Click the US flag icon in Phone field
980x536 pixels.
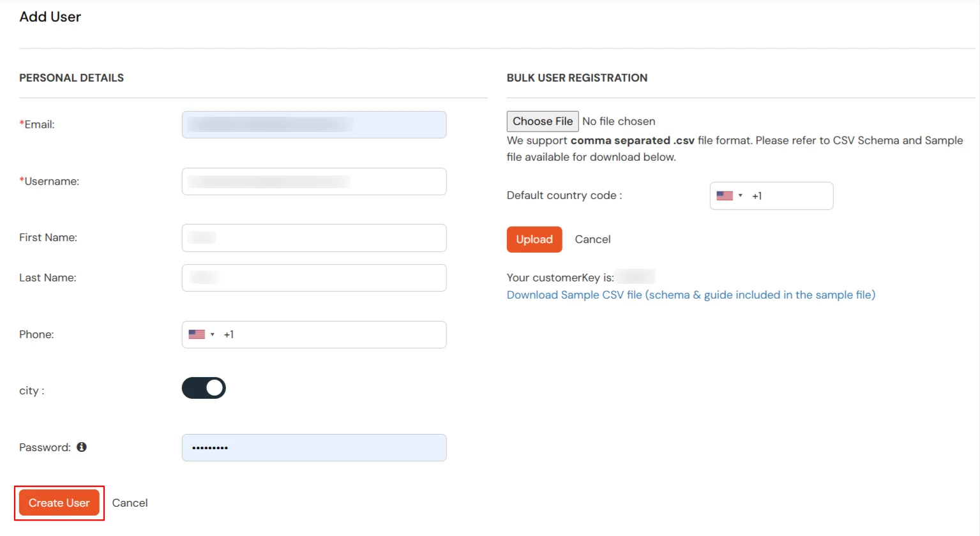click(x=198, y=334)
